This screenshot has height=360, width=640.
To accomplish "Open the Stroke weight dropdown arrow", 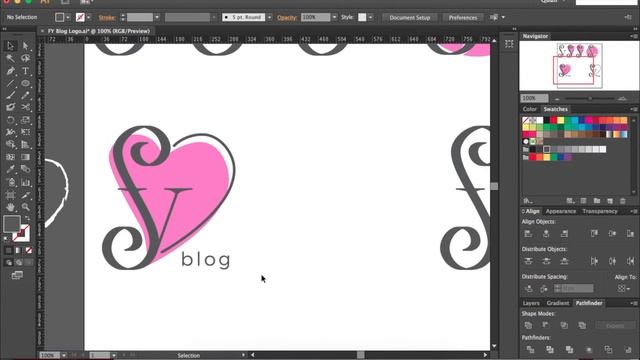I will click(157, 18).
